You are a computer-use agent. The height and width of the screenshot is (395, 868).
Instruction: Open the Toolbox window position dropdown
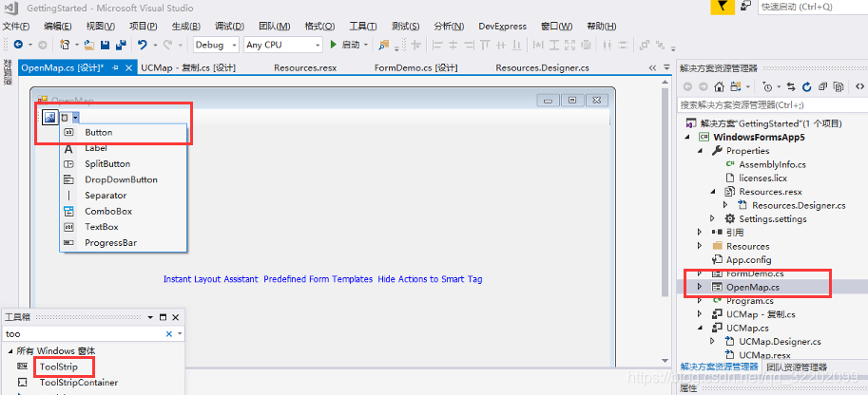tap(150, 317)
